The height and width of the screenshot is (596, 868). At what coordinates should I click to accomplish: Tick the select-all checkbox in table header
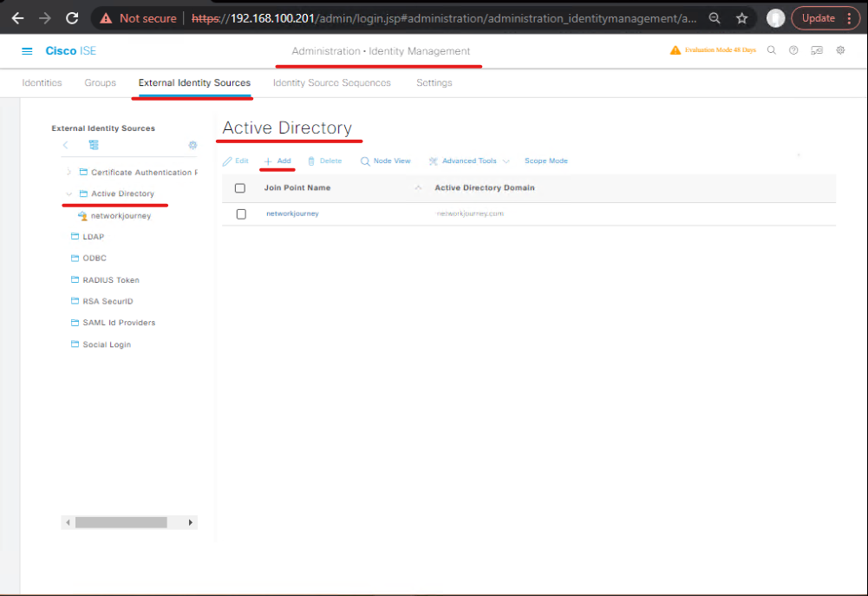click(239, 187)
